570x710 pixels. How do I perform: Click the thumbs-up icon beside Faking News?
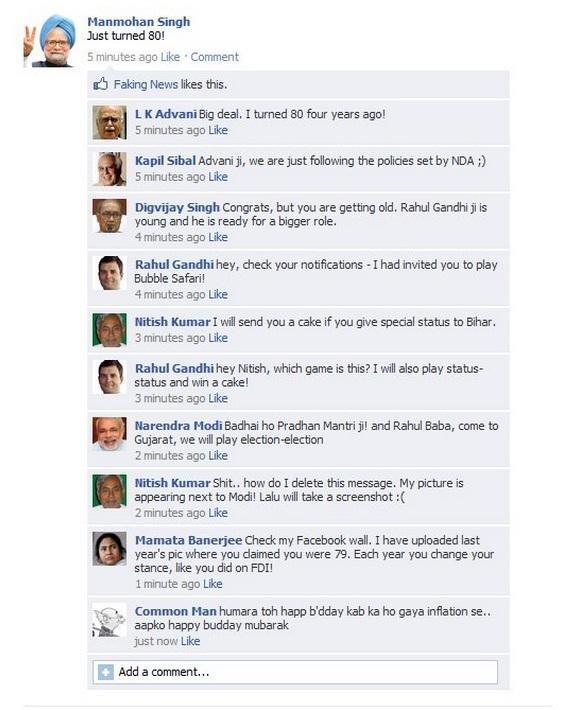[x=101, y=84]
